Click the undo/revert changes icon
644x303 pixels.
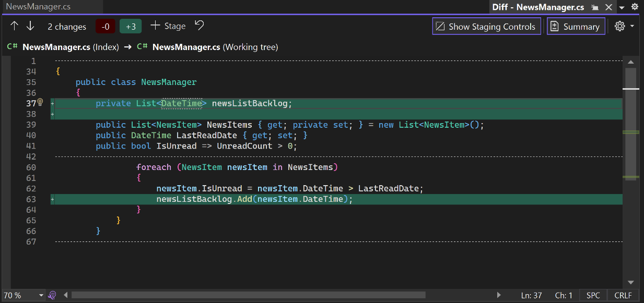199,26
